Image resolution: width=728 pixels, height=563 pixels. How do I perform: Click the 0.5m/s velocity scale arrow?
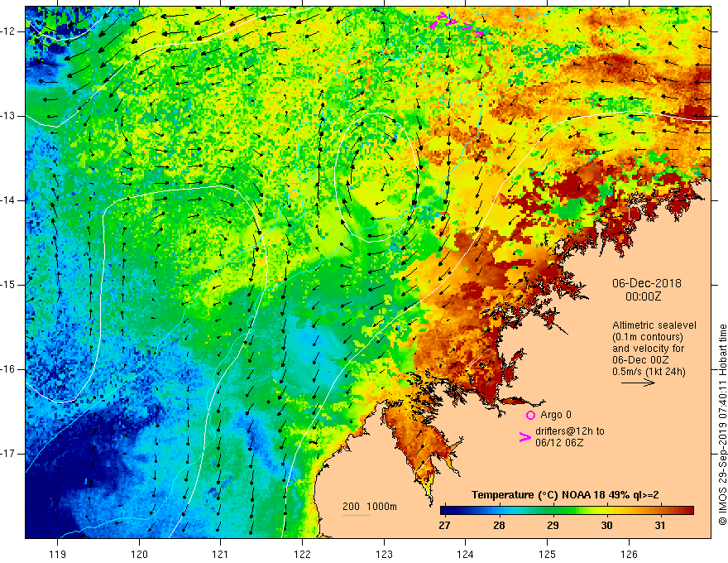tap(638, 383)
